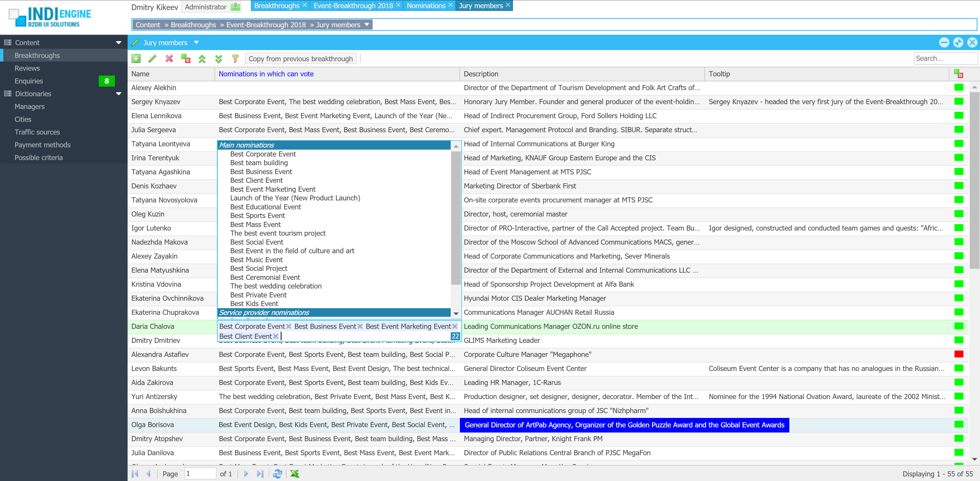Export the grid with the Excel icon
The height and width of the screenshot is (481, 980).
coord(295,474)
